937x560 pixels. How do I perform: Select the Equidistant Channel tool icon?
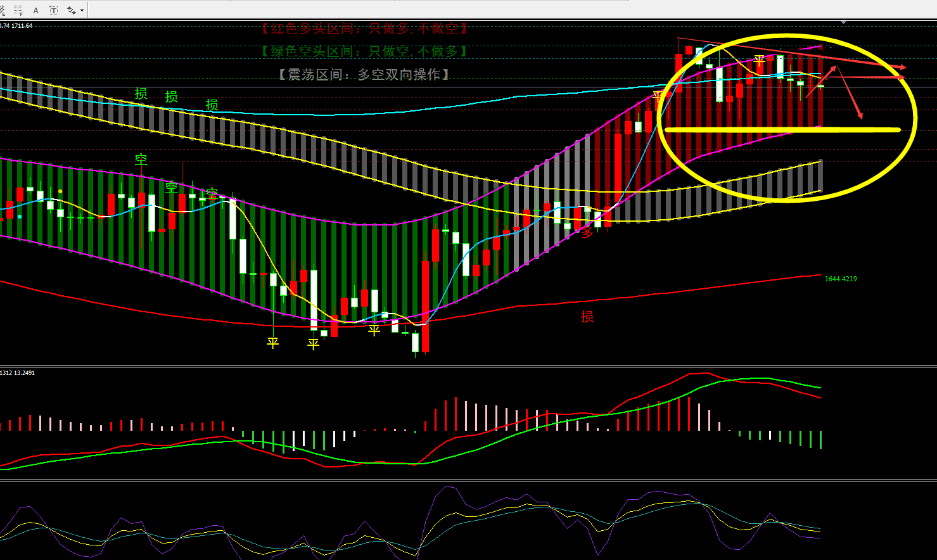point(3,10)
